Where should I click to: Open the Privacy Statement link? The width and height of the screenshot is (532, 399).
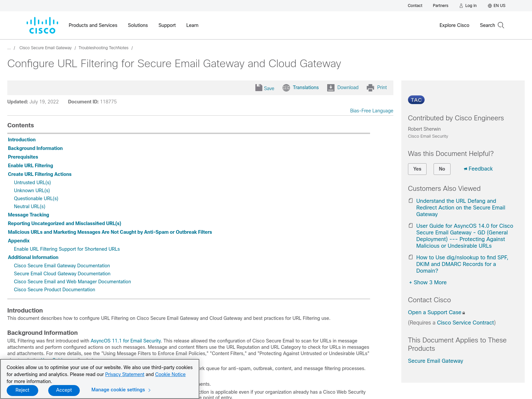click(x=125, y=374)
